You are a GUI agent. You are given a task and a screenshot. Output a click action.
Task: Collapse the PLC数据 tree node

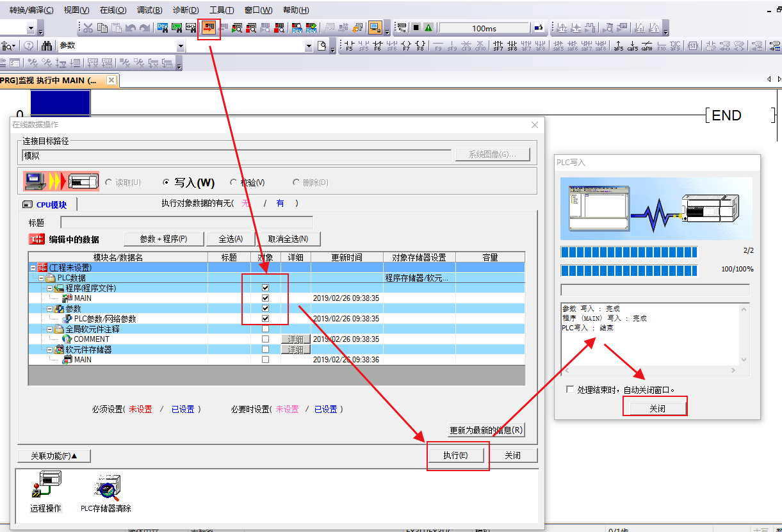coord(42,278)
